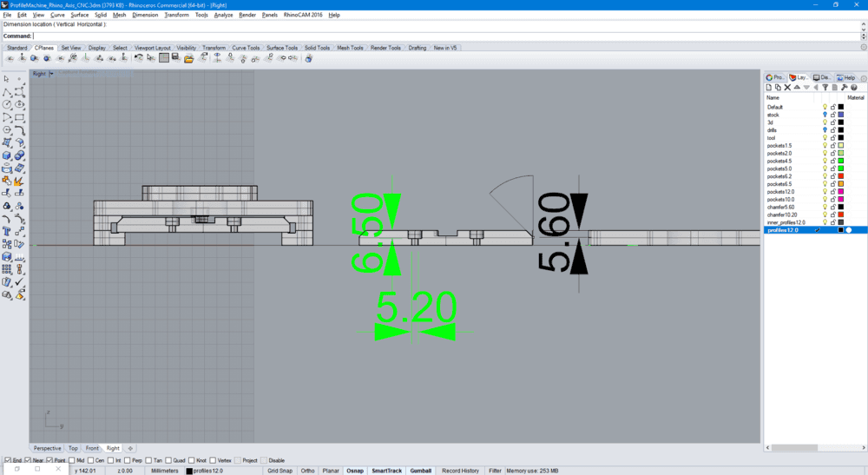Select the Polyline tool in left toolbar
The image size is (868, 475).
click(x=7, y=92)
